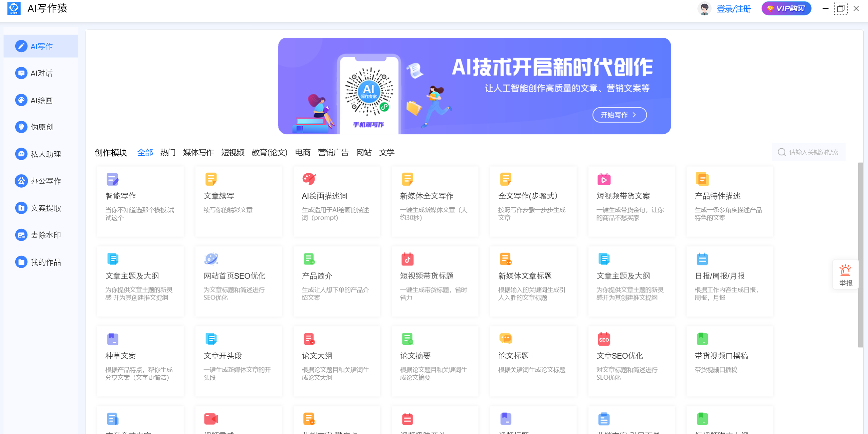Screen dimensions: 868x434
Task: Switch to the 短视频 short video category
Action: point(233,152)
